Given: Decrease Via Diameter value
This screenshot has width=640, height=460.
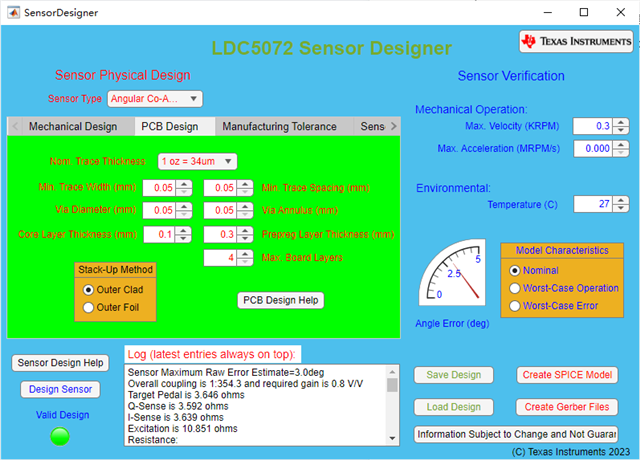Looking at the screenshot, I should tap(184, 214).
